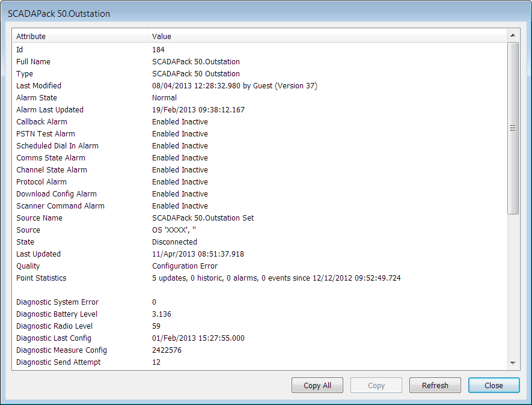
Task: Click the Copy All button
Action: click(317, 385)
